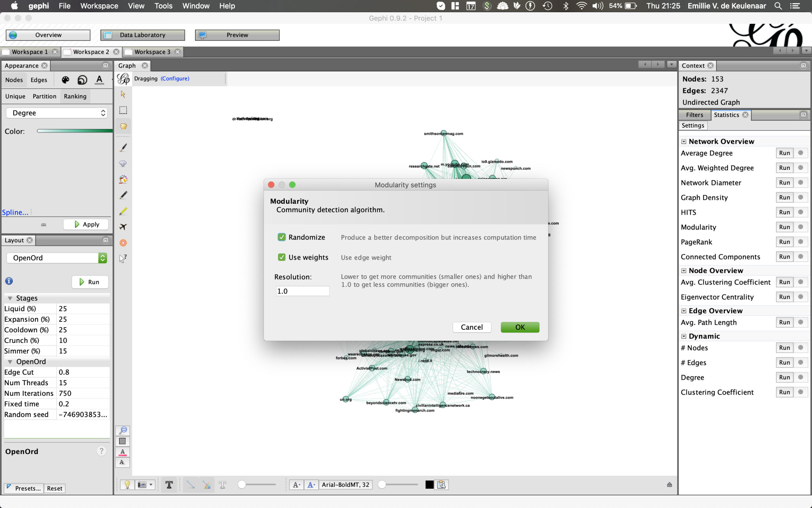Select the edit node attributes tool
The image size is (812, 508).
coord(123,258)
